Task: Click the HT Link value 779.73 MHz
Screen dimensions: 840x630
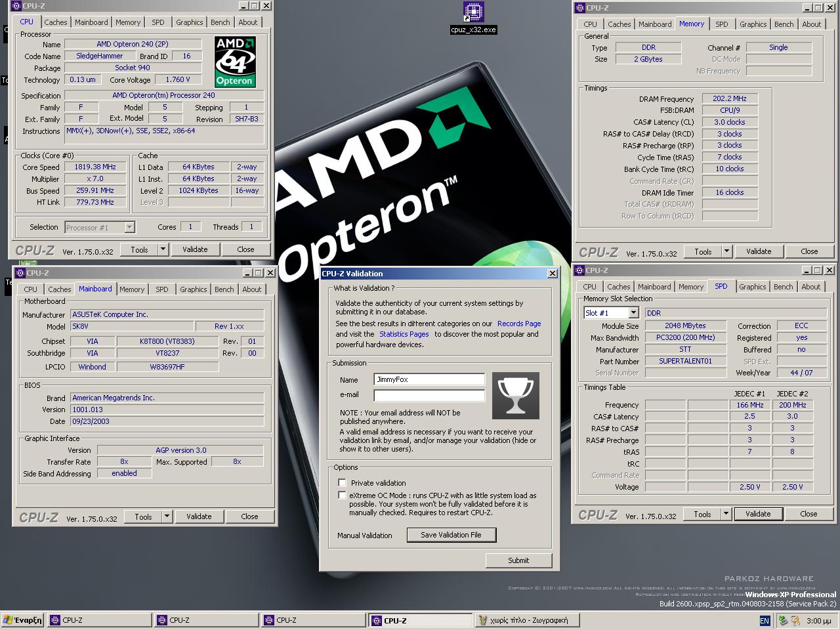Action: (x=95, y=202)
